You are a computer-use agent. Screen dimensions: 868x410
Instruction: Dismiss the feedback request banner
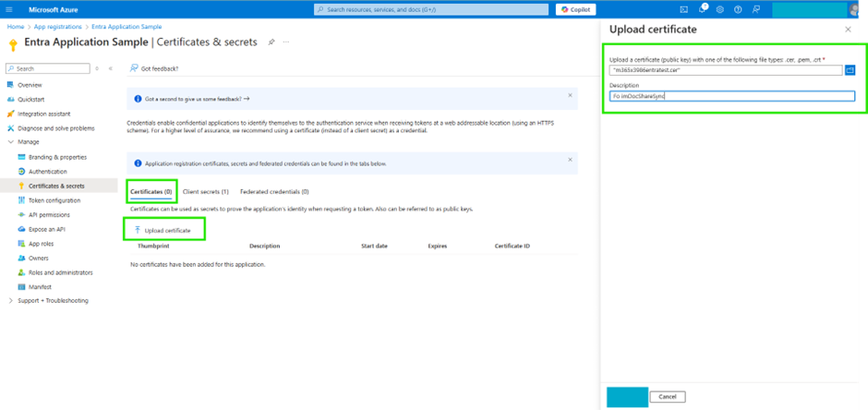click(570, 95)
